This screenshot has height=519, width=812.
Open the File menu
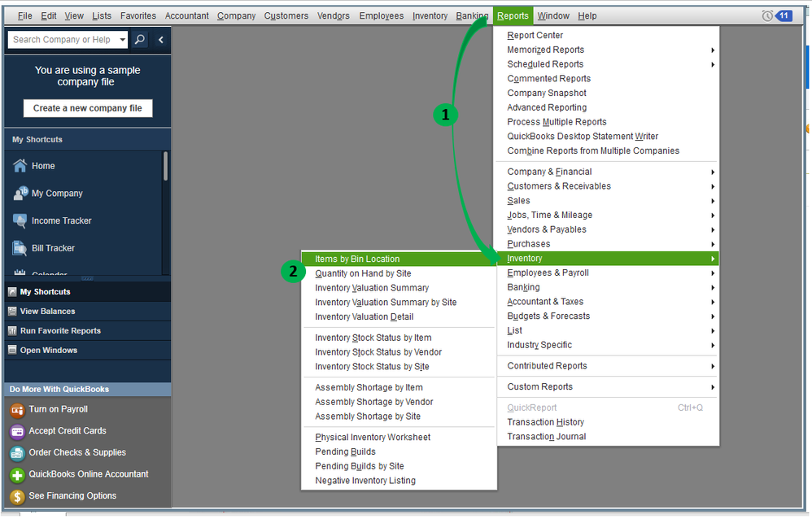point(24,16)
